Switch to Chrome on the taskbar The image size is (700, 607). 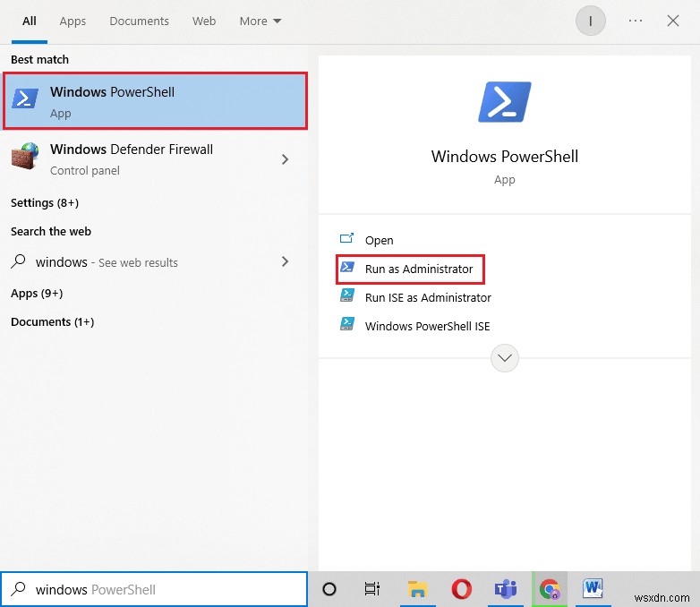pos(550,589)
